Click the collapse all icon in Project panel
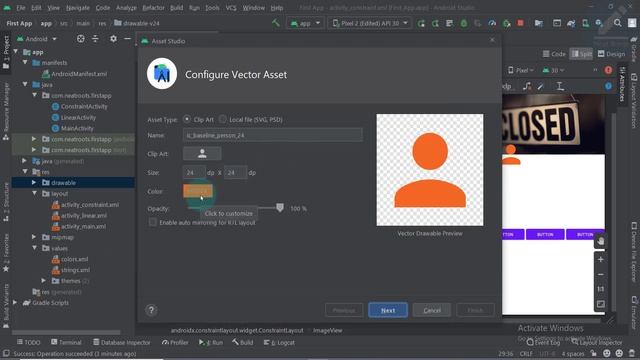The height and width of the screenshot is (360, 640). [95, 39]
